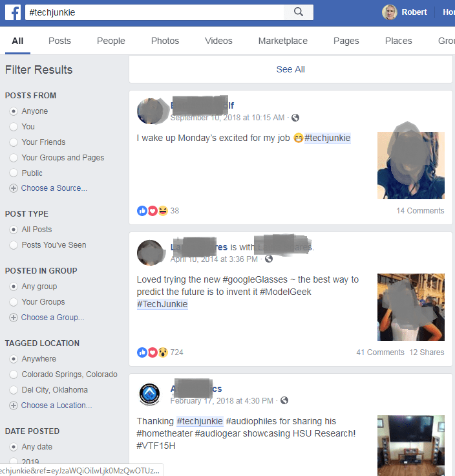Open the home theater photo thumbnail
Viewport: 455px width, 476px height.
(x=410, y=446)
